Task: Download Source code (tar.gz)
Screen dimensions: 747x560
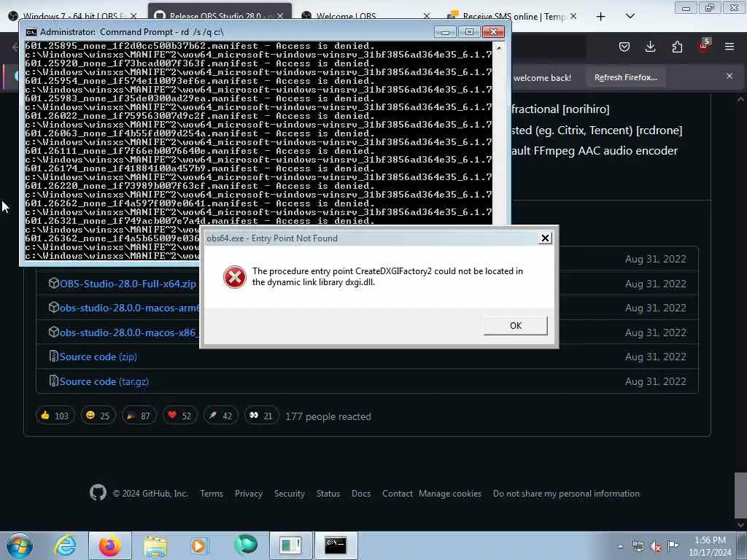Action: coord(104,381)
